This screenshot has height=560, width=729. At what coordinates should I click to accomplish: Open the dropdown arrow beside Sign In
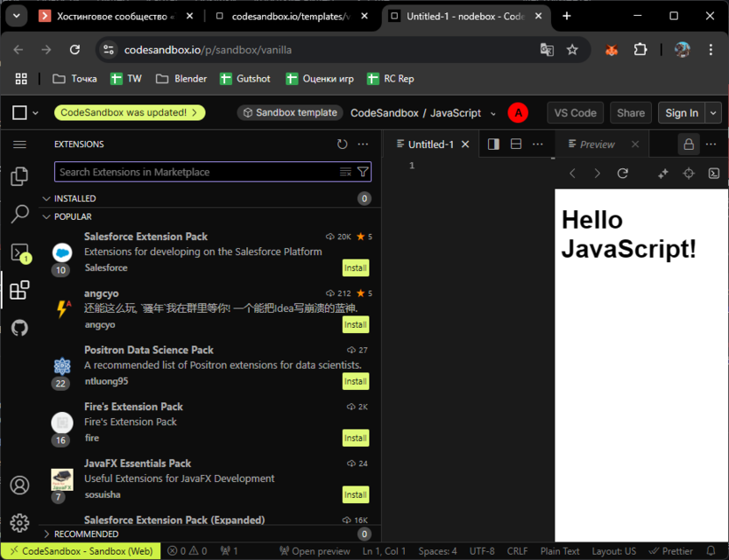pyautogui.click(x=713, y=113)
